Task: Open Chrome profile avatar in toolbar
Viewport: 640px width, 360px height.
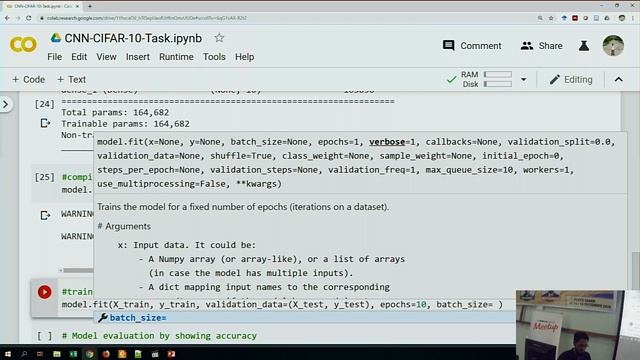Action: [x=622, y=18]
